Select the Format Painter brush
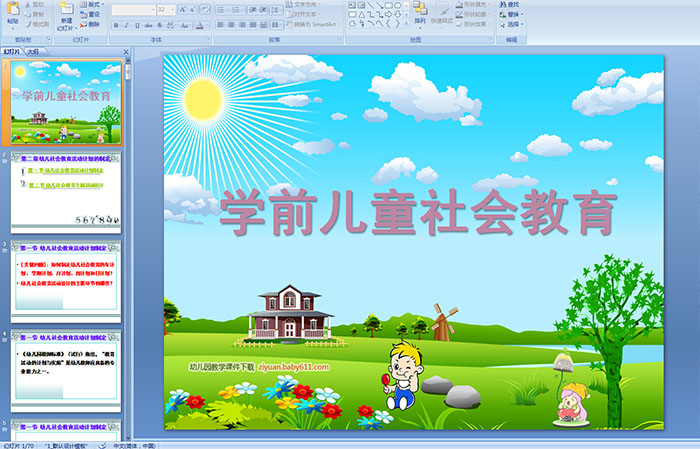 click(29, 24)
